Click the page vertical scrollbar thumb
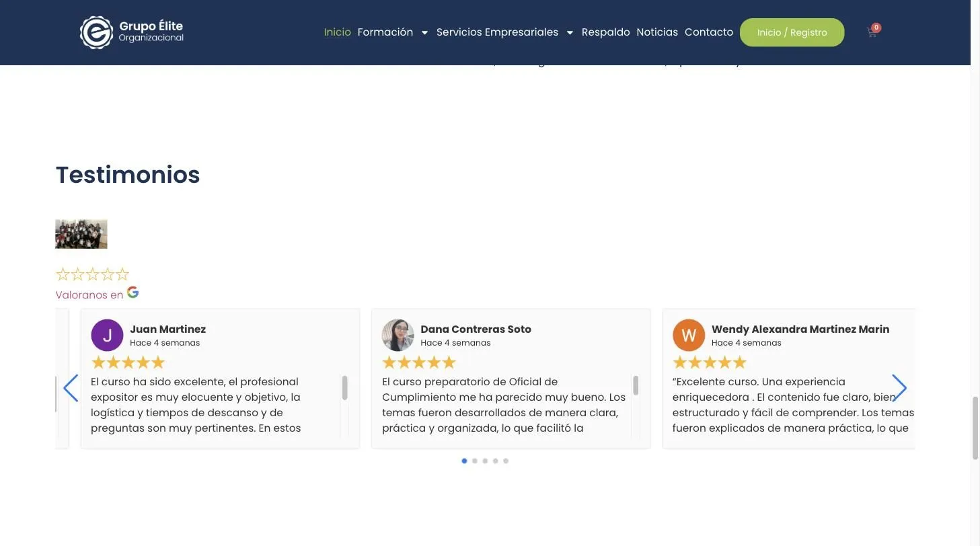The image size is (980, 546). [x=975, y=428]
